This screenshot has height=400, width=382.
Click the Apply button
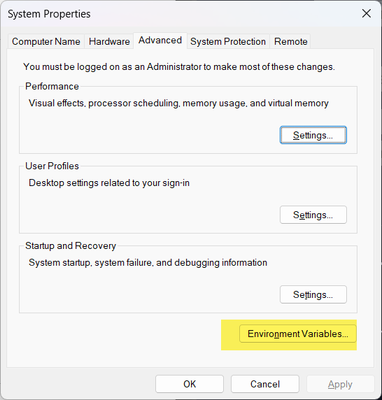click(340, 384)
